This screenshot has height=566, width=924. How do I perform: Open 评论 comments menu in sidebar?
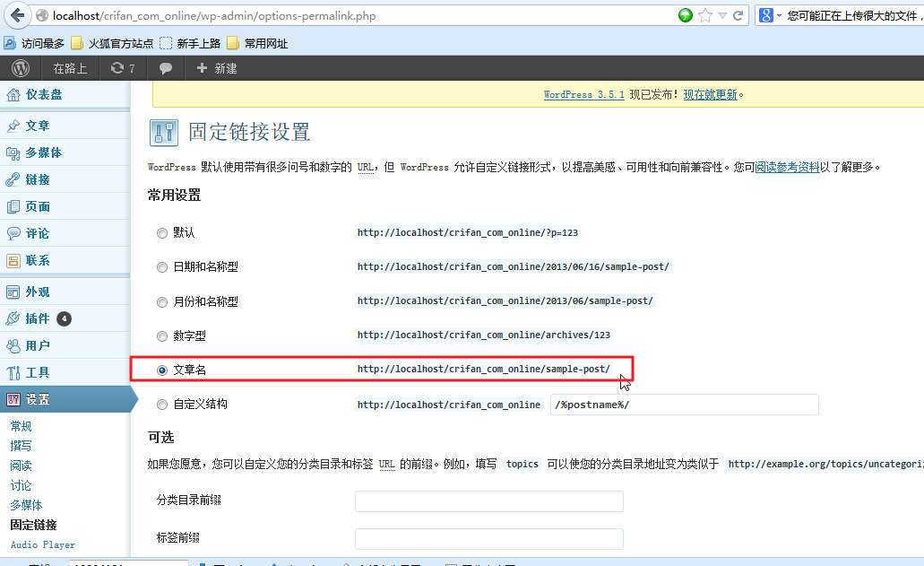(x=65, y=233)
